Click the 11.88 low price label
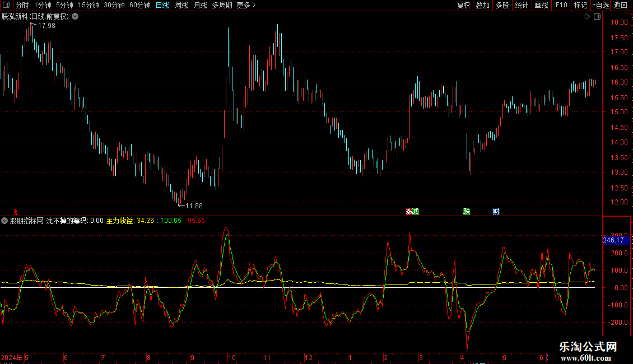 [194, 206]
